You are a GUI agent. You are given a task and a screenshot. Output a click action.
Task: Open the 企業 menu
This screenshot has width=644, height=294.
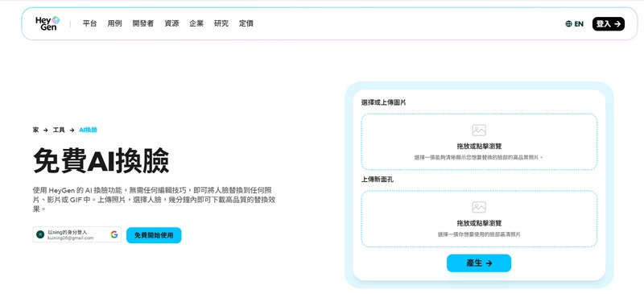point(196,23)
